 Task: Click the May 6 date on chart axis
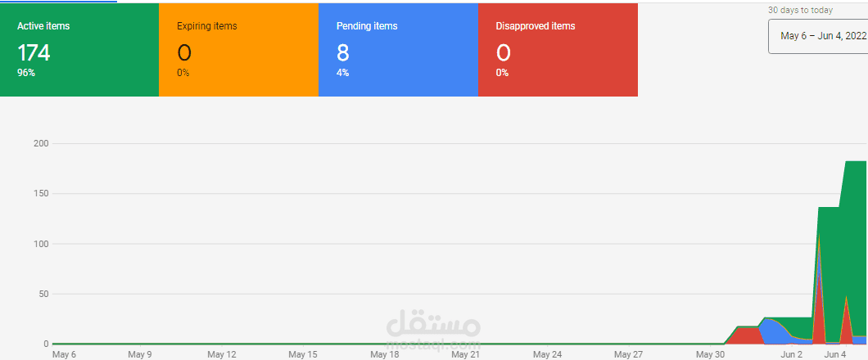(64, 354)
